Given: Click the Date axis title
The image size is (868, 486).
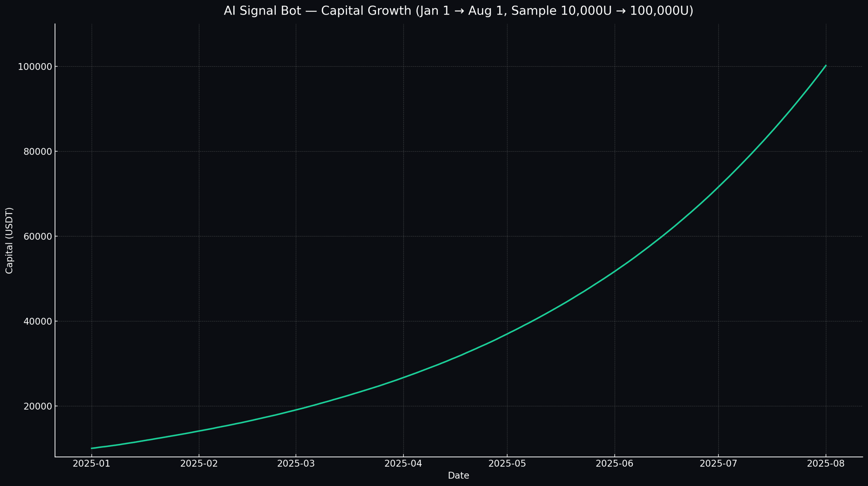Looking at the screenshot, I should pyautogui.click(x=458, y=475).
